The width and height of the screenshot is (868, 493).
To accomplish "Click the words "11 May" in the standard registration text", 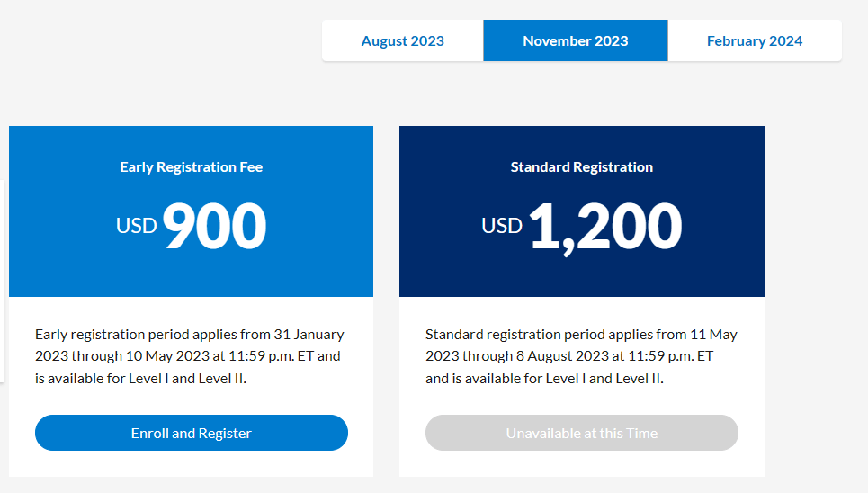I will click(x=713, y=335).
